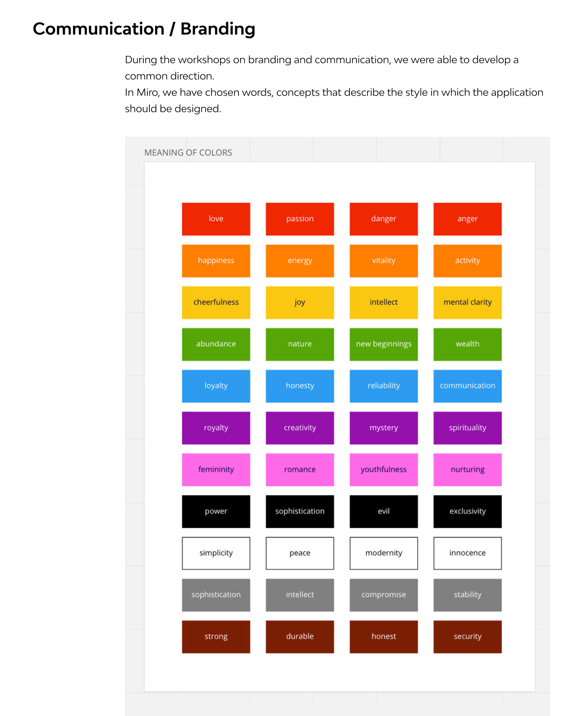Image resolution: width=588 pixels, height=716 pixels.
Task: Click the red "love" color card
Action: (x=216, y=219)
